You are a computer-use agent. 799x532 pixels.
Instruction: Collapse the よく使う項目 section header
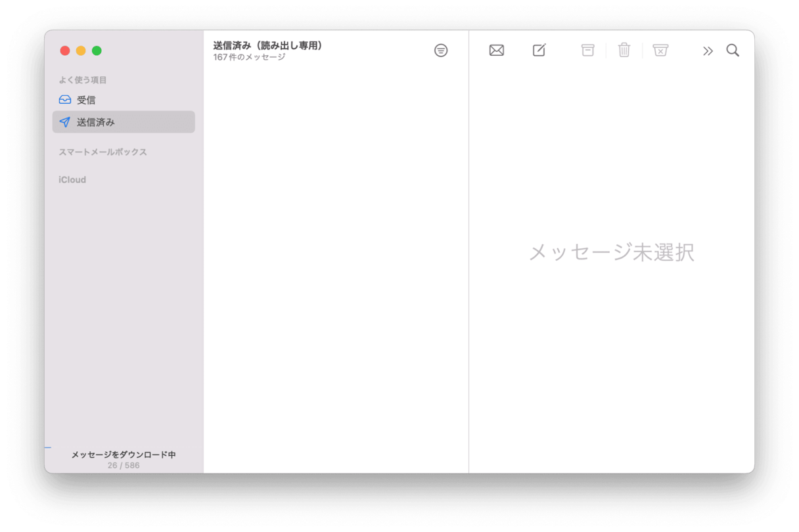pos(83,80)
